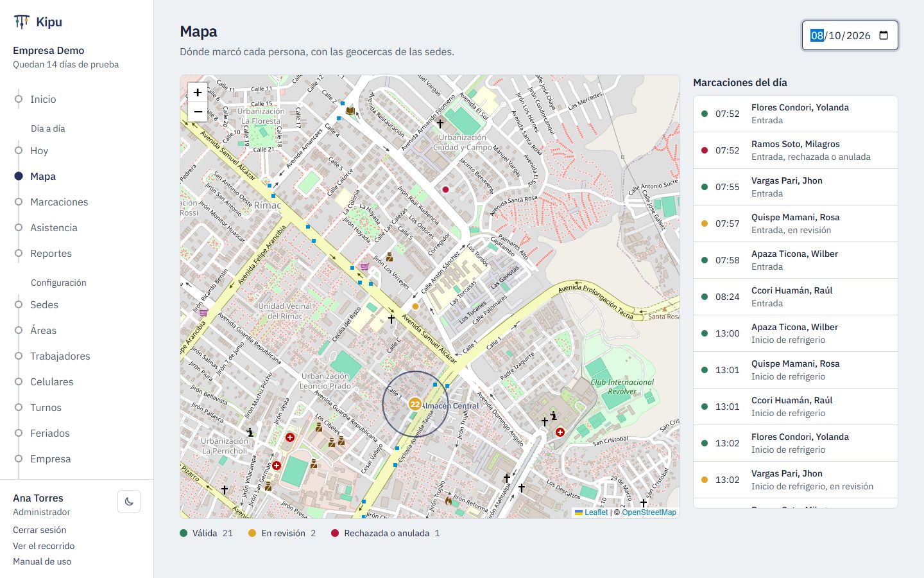
Task: Open the OpenStreetMap attribution link
Action: tap(649, 512)
